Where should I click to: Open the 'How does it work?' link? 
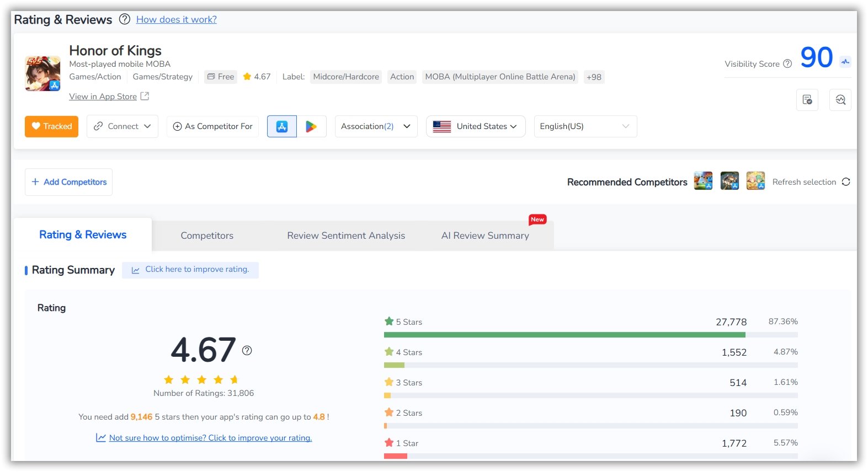point(177,19)
